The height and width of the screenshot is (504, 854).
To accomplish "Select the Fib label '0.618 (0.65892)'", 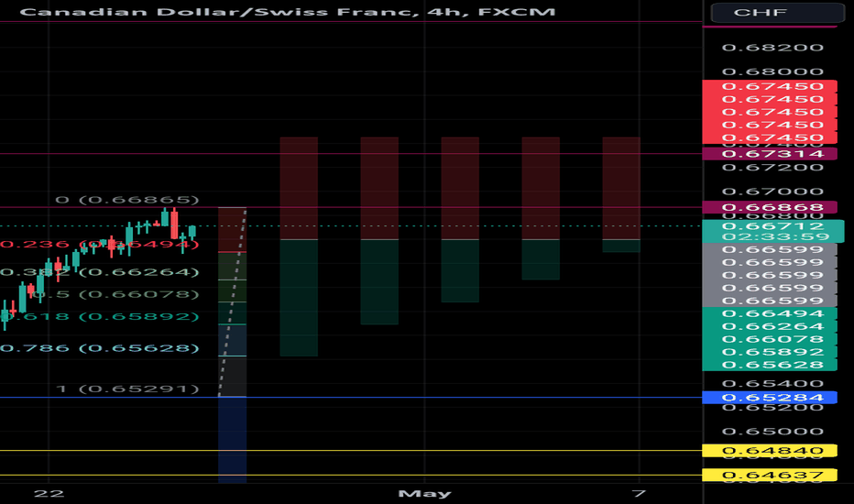I will (x=100, y=316).
